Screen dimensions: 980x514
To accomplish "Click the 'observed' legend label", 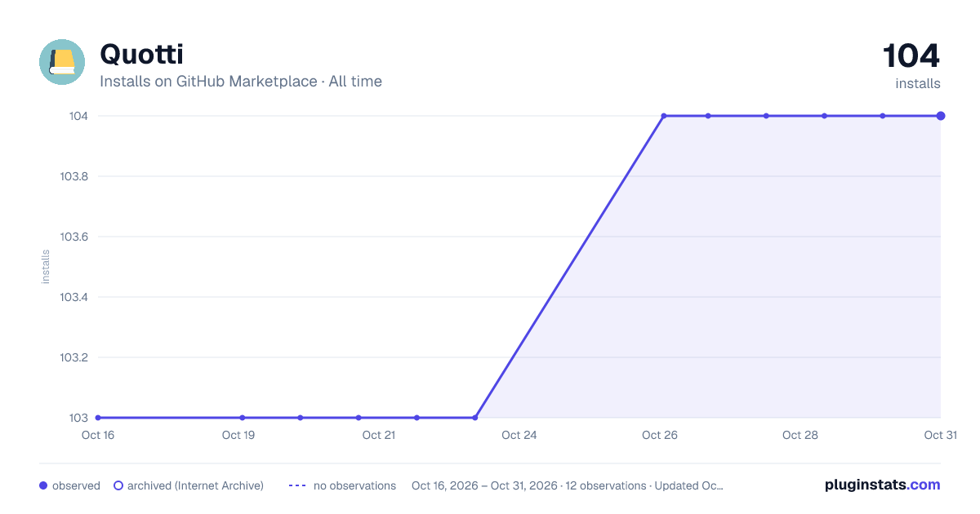I will coord(76,485).
